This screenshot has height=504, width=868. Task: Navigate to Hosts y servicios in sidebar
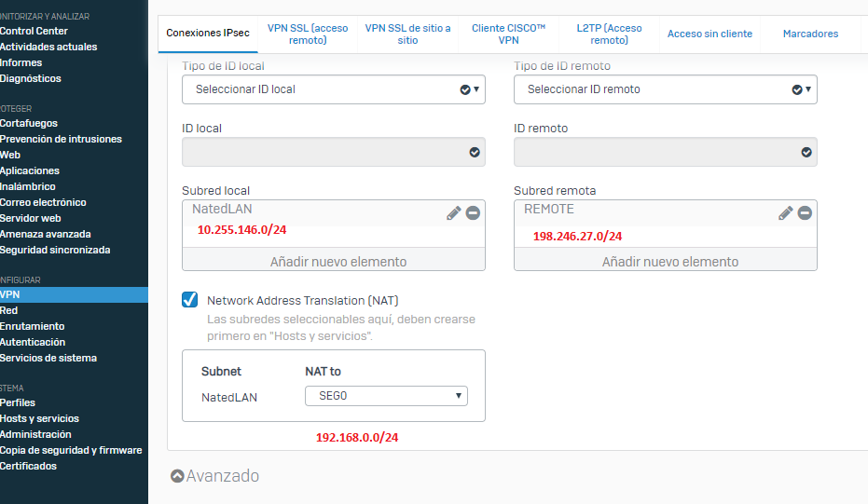(x=40, y=418)
